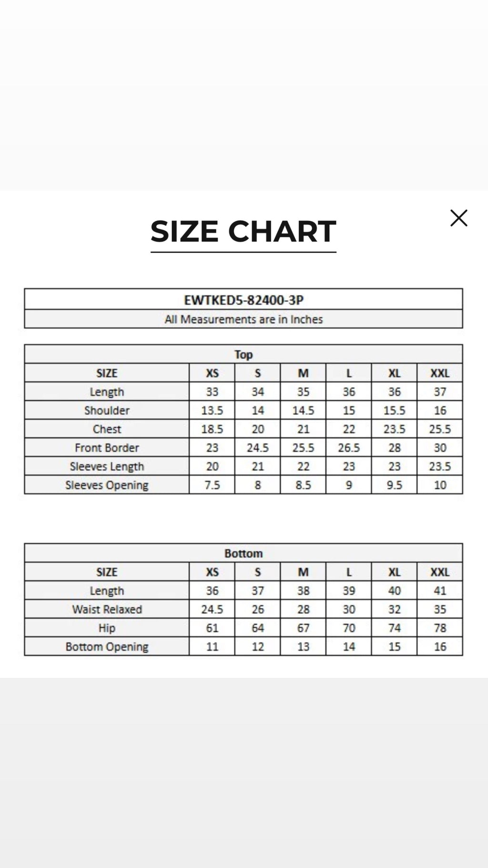Click the Front Border row label
The image size is (488, 868).
pyautogui.click(x=107, y=447)
